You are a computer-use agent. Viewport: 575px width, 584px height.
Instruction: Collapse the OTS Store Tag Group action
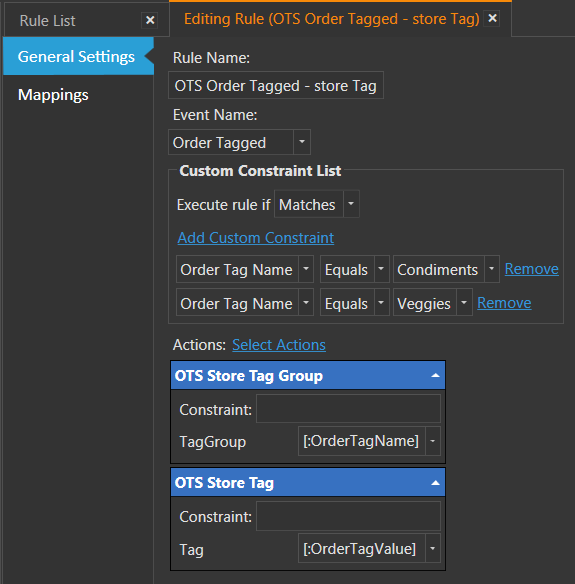(435, 375)
